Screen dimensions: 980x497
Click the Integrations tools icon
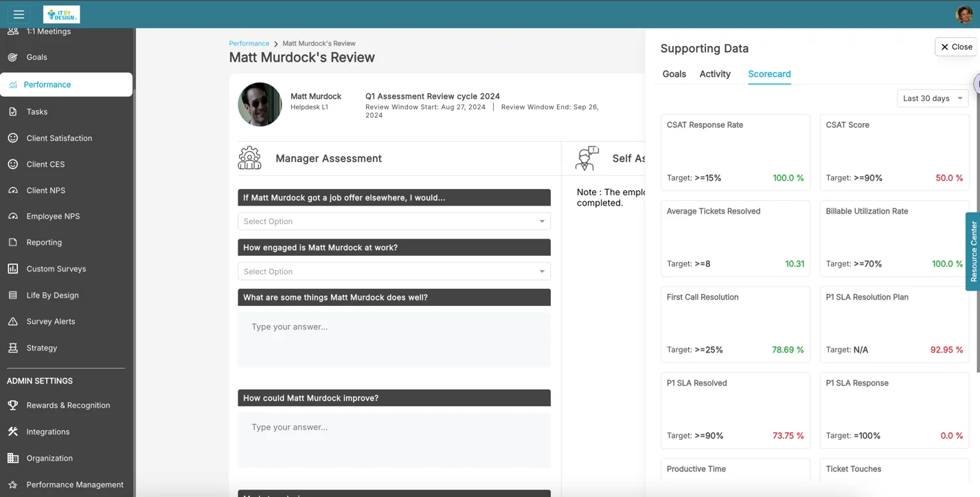(x=13, y=432)
